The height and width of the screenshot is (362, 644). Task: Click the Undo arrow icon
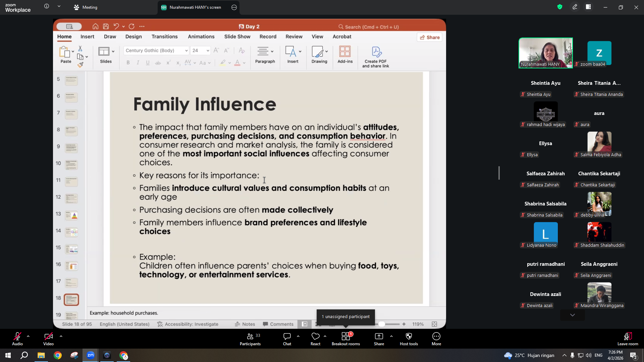click(x=116, y=26)
